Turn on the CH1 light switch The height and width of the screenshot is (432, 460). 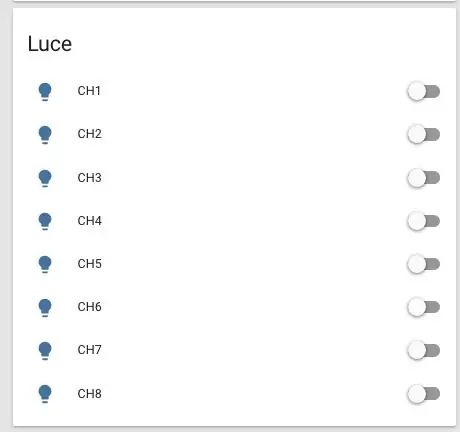(423, 91)
